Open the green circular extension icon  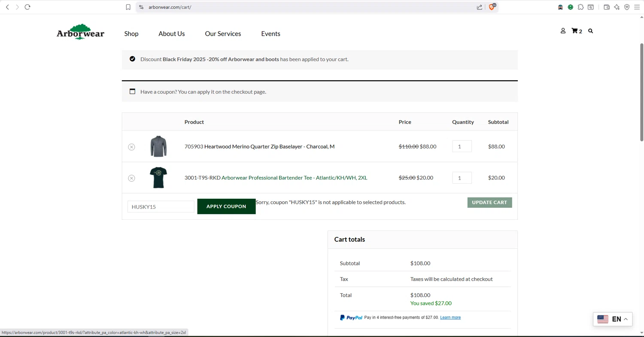(x=571, y=7)
